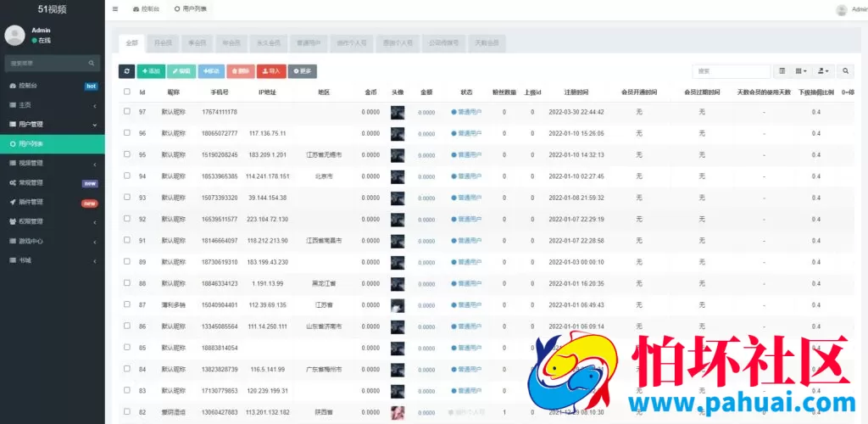Click the avatar thumbnail in row 94
Screen dimensions: 868x424
tap(398, 176)
